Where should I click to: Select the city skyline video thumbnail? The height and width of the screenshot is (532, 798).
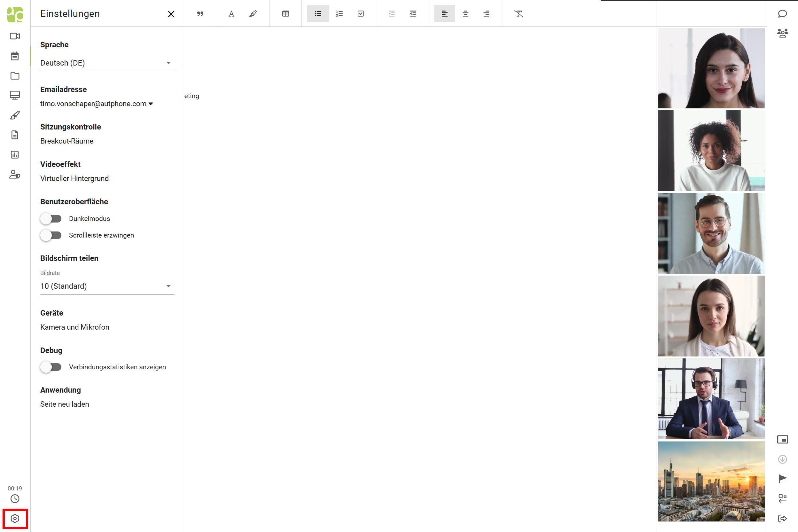point(711,481)
